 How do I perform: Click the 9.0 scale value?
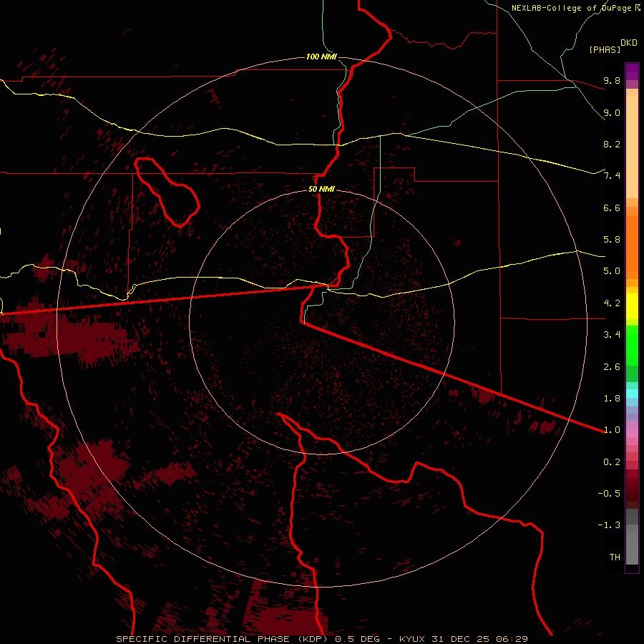[612, 112]
